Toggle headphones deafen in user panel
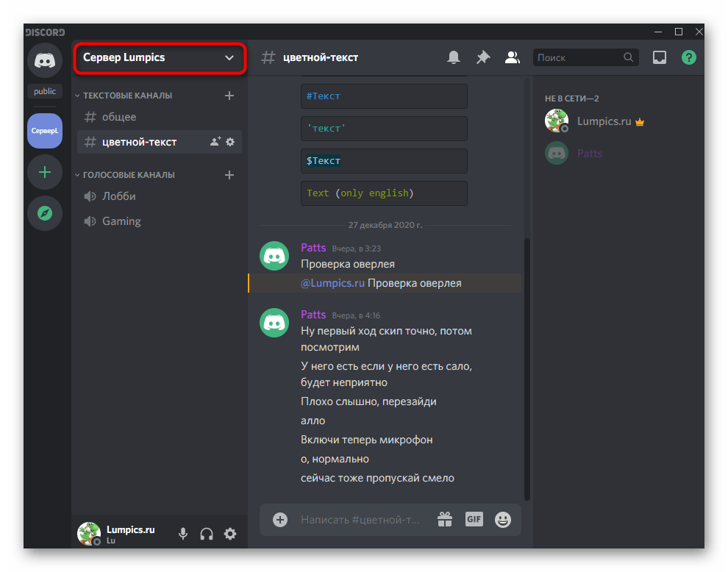Viewport: 728px width, 572px height. (x=207, y=534)
